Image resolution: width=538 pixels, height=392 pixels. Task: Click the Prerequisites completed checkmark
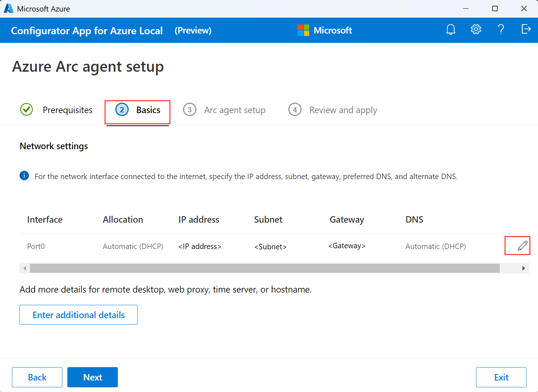click(x=26, y=110)
